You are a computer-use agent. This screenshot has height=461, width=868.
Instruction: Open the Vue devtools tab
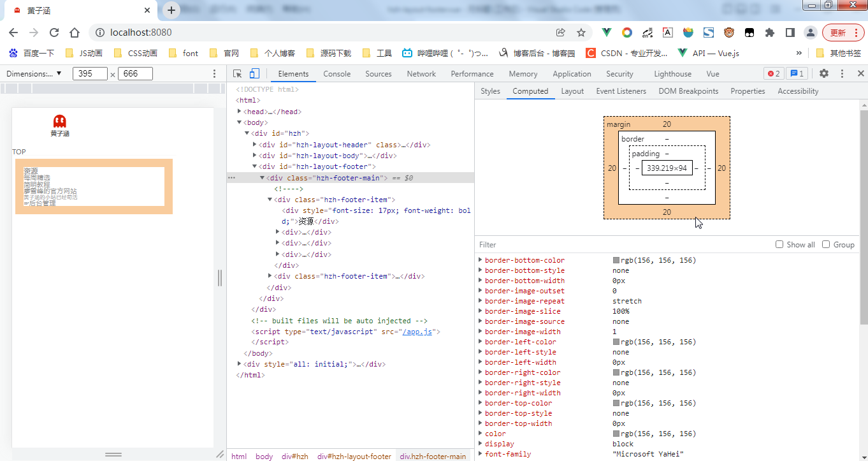712,74
